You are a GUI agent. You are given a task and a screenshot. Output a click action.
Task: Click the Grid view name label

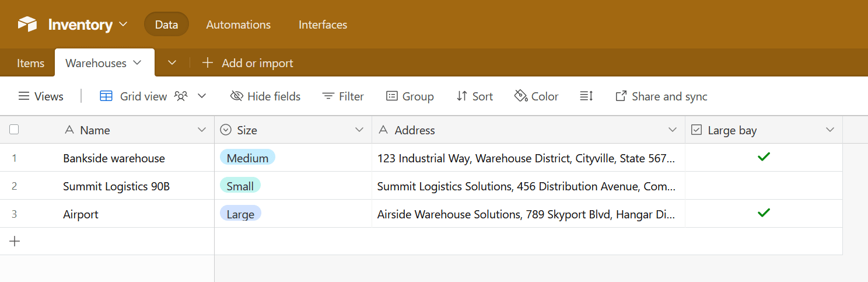tap(143, 96)
